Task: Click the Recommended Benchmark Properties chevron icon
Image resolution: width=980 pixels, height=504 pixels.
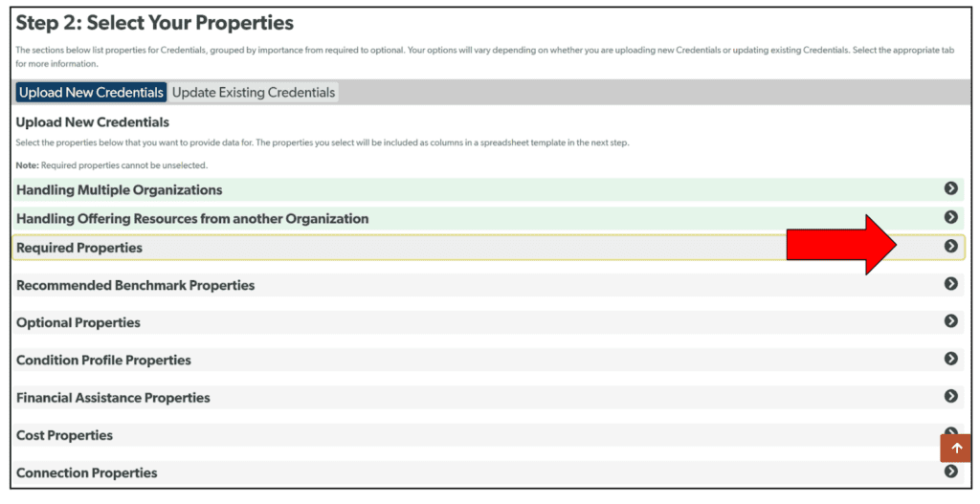Action: point(950,283)
